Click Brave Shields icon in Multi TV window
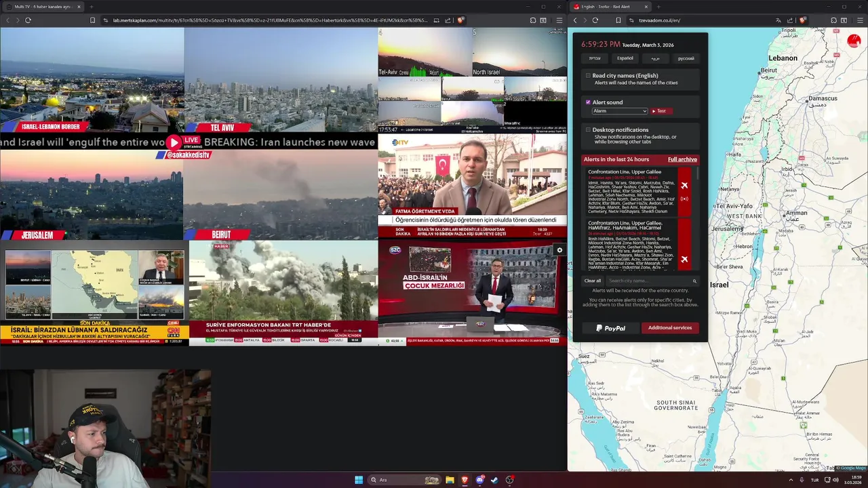The image size is (868, 488). click(x=461, y=20)
